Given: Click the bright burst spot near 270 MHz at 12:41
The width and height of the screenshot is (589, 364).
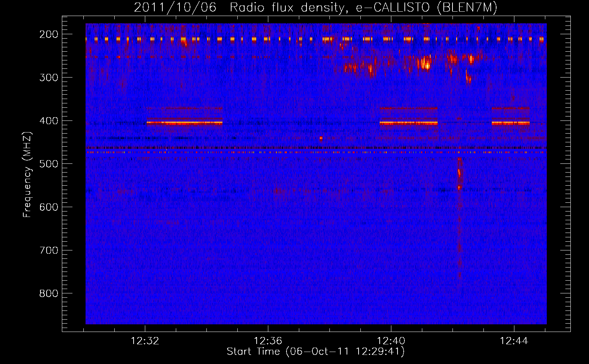Looking at the screenshot, I should [426, 64].
